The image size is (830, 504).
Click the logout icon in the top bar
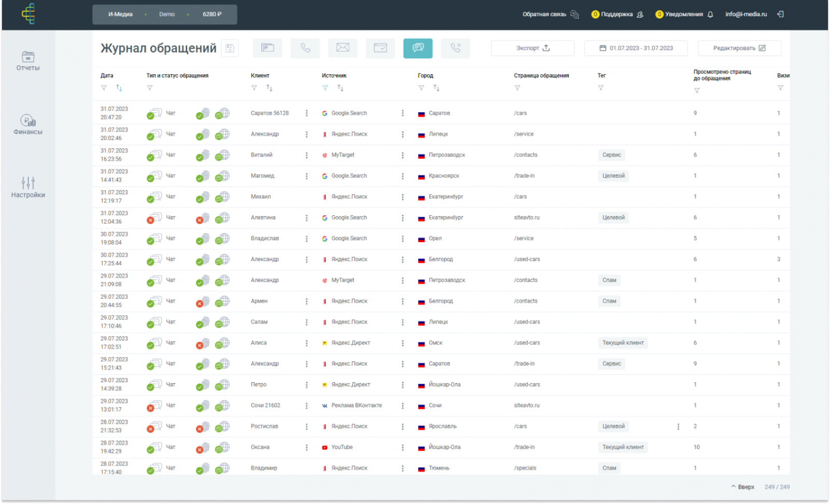pos(780,15)
